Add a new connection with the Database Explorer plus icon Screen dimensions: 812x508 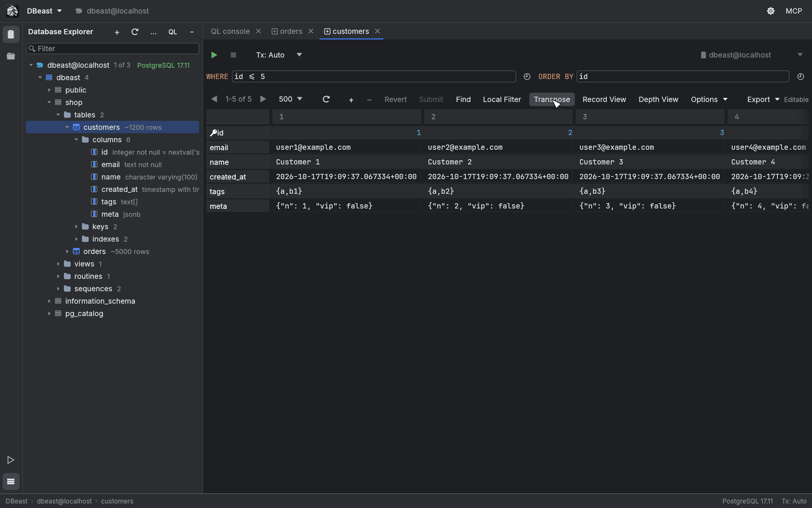coord(117,32)
